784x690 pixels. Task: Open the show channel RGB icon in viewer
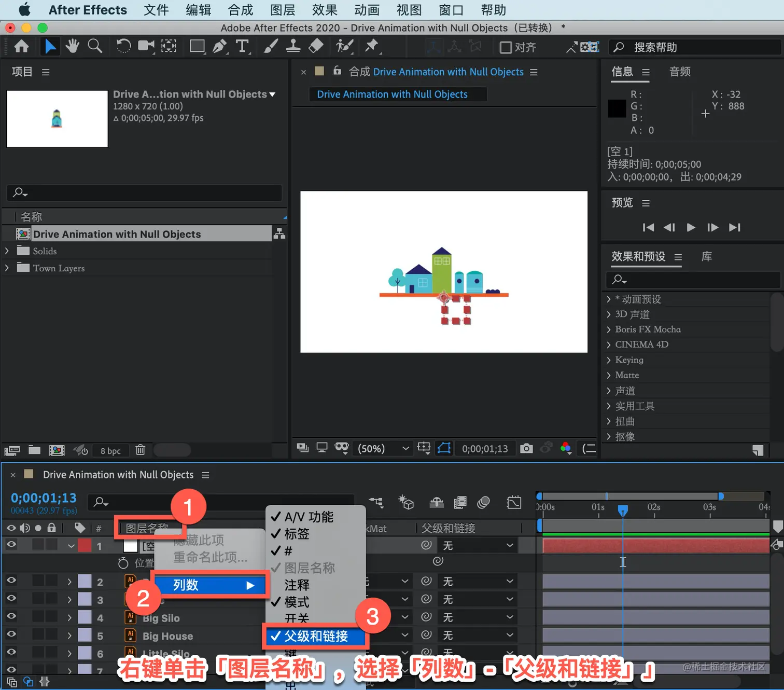[x=566, y=448]
